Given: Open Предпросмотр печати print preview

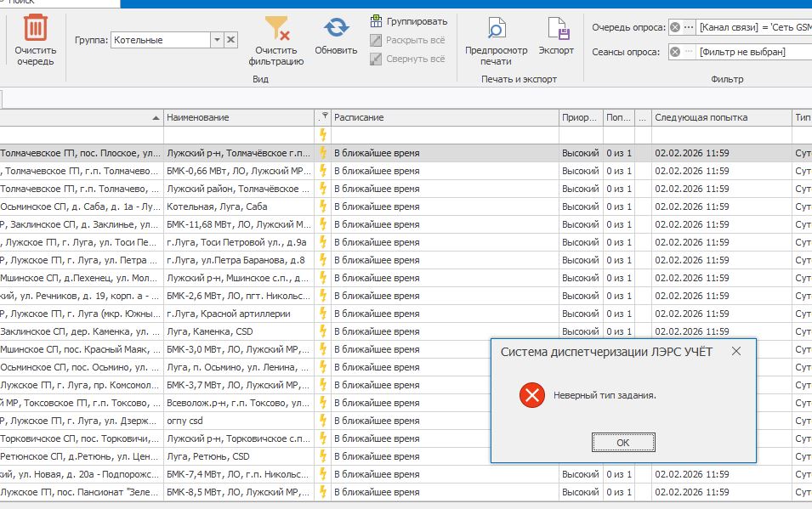Looking at the screenshot, I should pyautogui.click(x=496, y=29).
